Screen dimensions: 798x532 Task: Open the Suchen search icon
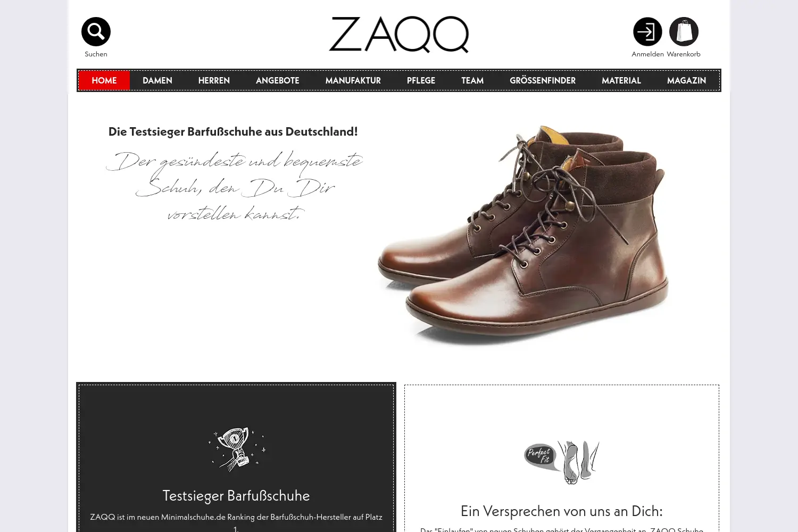pos(96,32)
